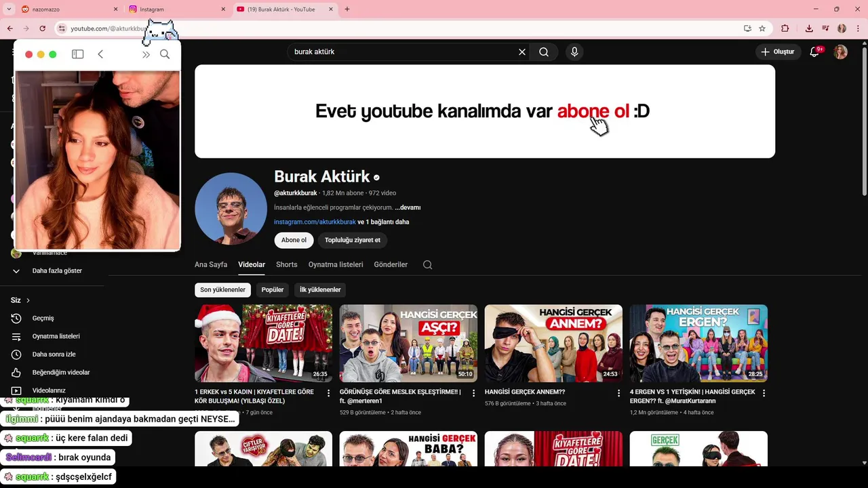Image resolution: width=868 pixels, height=488 pixels.
Task: Click the HANGİSİ GERÇEK BABA thumbnail
Action: 408,449
